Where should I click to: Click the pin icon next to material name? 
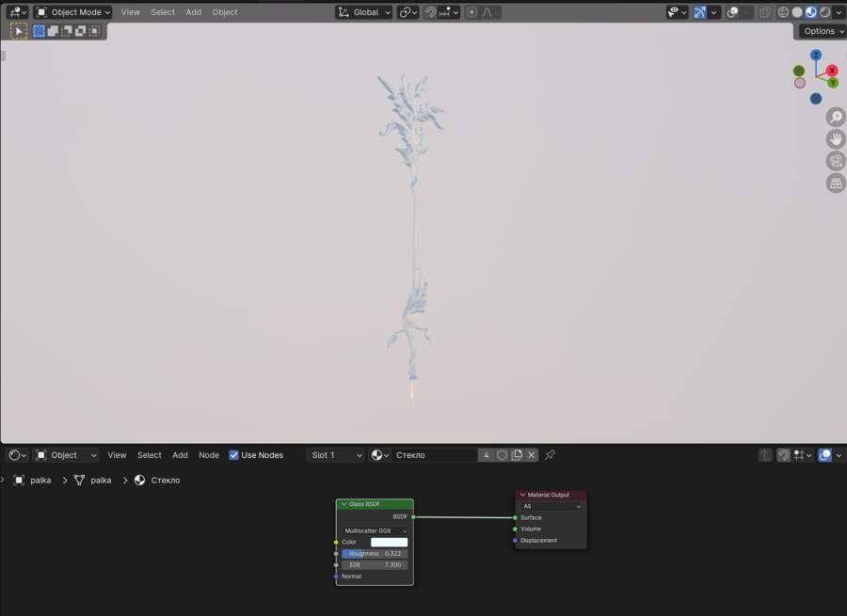[x=551, y=455]
